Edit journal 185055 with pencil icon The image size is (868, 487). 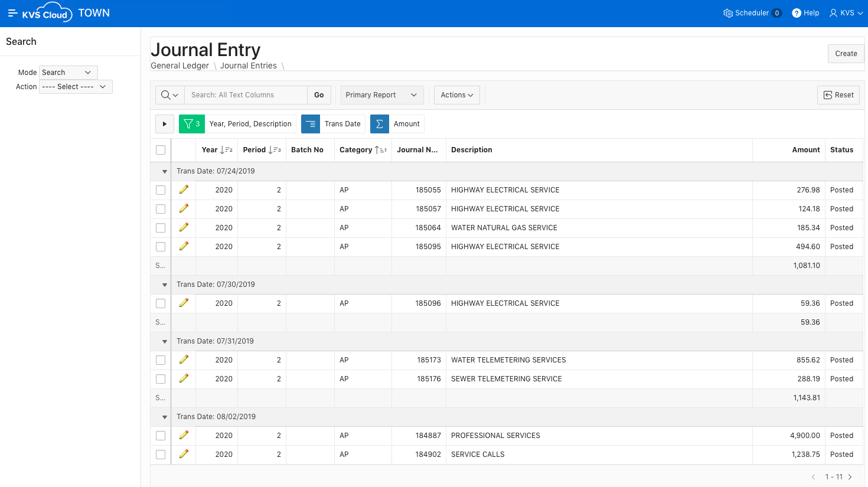[x=184, y=189]
